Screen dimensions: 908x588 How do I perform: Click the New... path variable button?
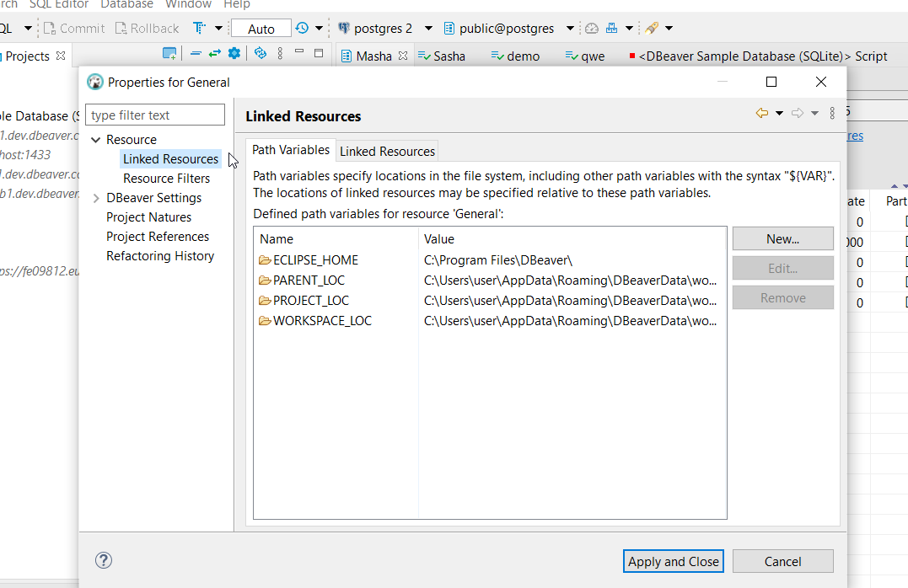click(782, 238)
